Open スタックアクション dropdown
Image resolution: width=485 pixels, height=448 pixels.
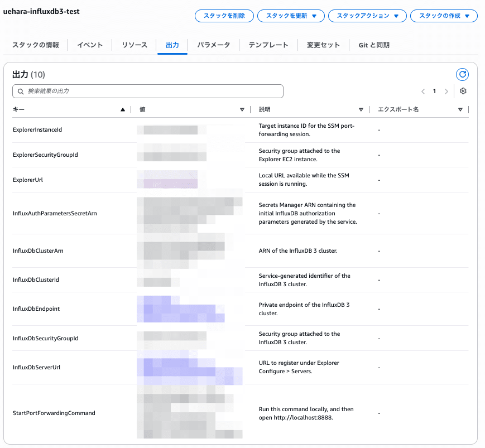(x=367, y=16)
